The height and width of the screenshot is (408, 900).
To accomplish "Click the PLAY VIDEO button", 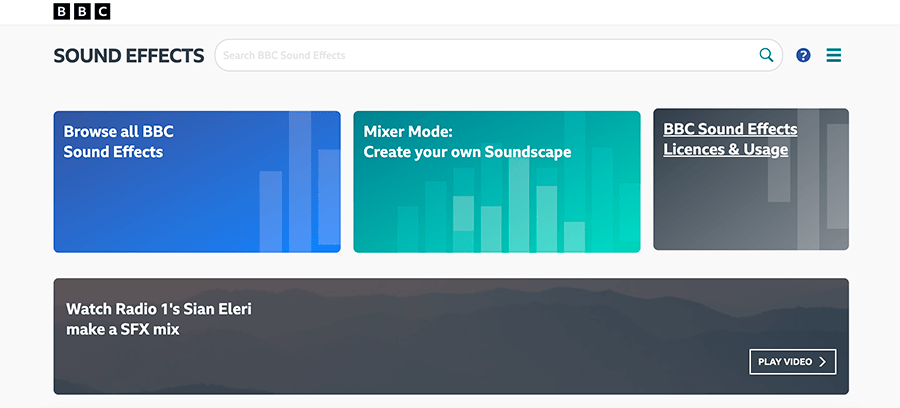I will click(x=793, y=362).
